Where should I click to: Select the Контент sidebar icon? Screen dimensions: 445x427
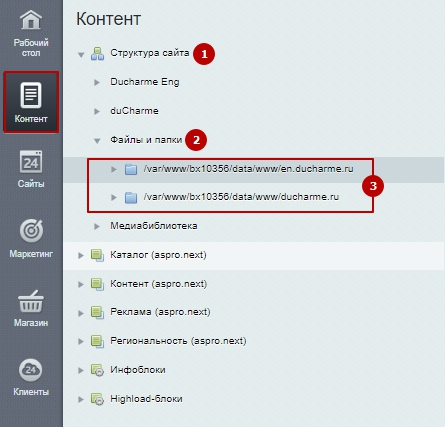[31, 95]
